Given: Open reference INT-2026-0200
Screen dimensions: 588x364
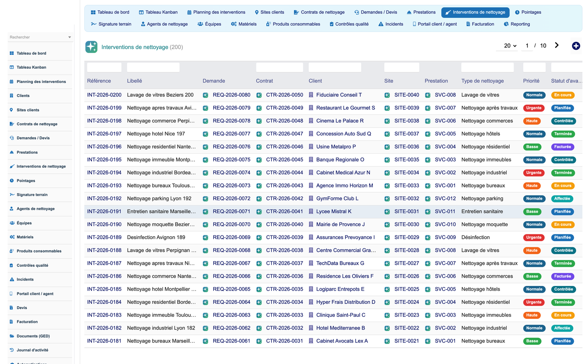Looking at the screenshot, I should [x=104, y=95].
